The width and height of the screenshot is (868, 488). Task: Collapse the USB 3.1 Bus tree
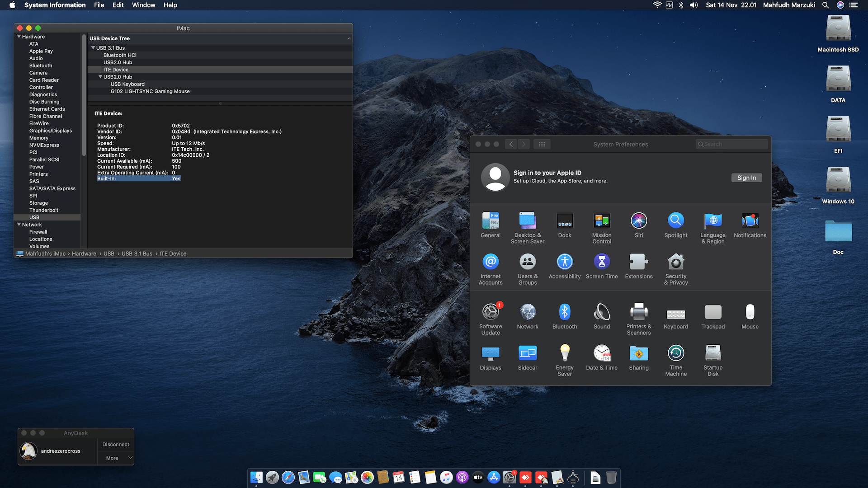tap(93, 48)
